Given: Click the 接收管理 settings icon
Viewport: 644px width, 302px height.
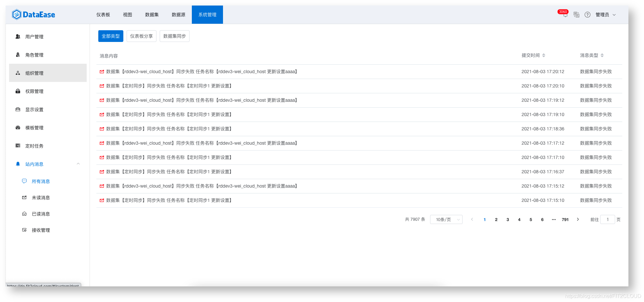Looking at the screenshot, I should [x=24, y=230].
